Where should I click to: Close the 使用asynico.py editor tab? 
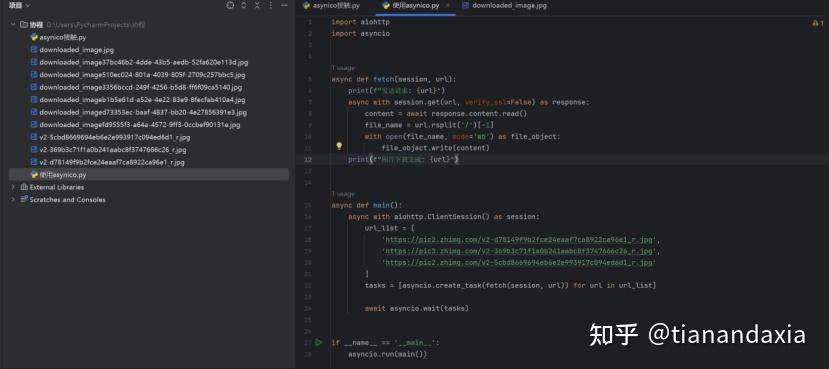447,6
